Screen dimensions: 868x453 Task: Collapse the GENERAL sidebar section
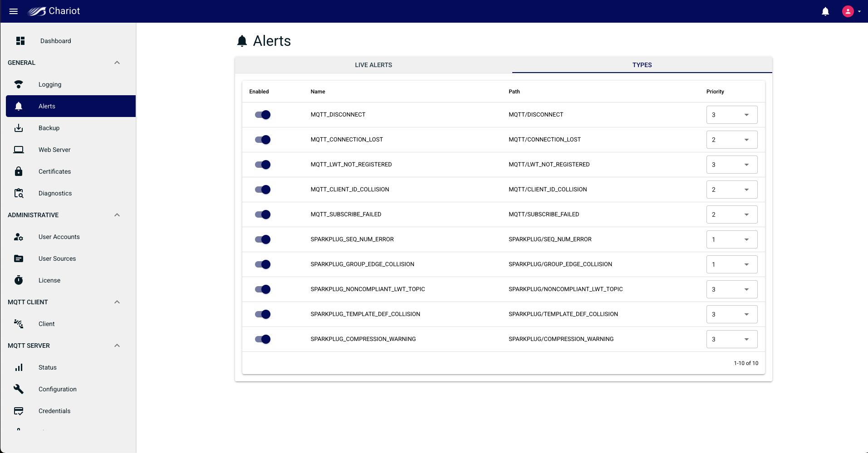click(x=117, y=63)
